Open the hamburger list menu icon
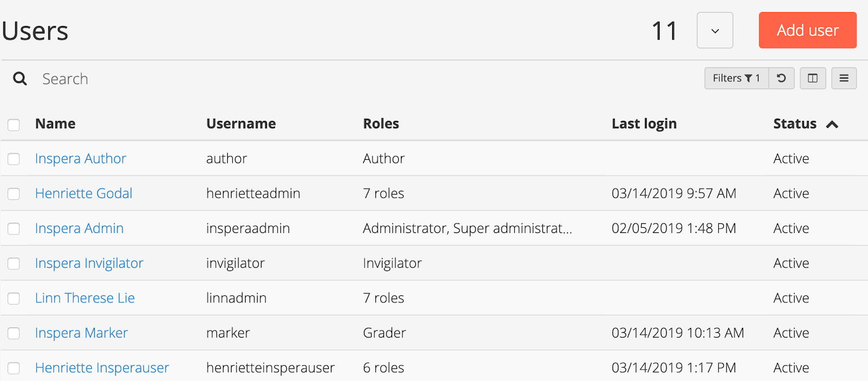868x381 pixels. tap(844, 78)
